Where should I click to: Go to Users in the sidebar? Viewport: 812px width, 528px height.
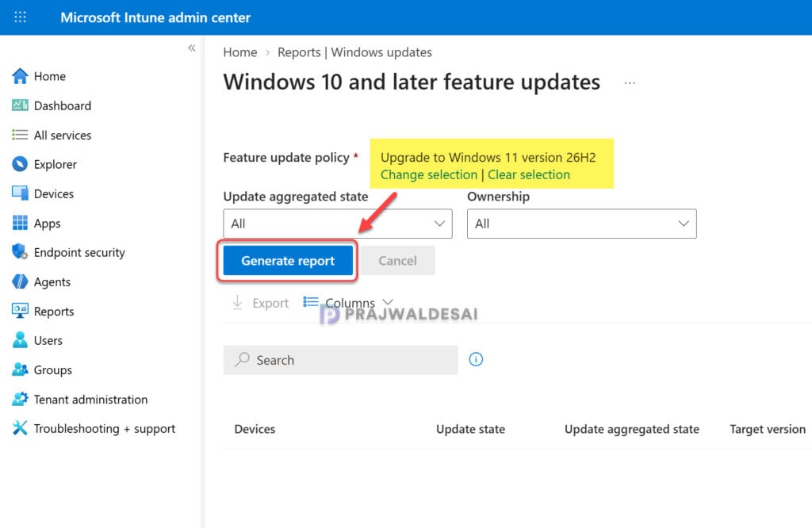point(48,340)
